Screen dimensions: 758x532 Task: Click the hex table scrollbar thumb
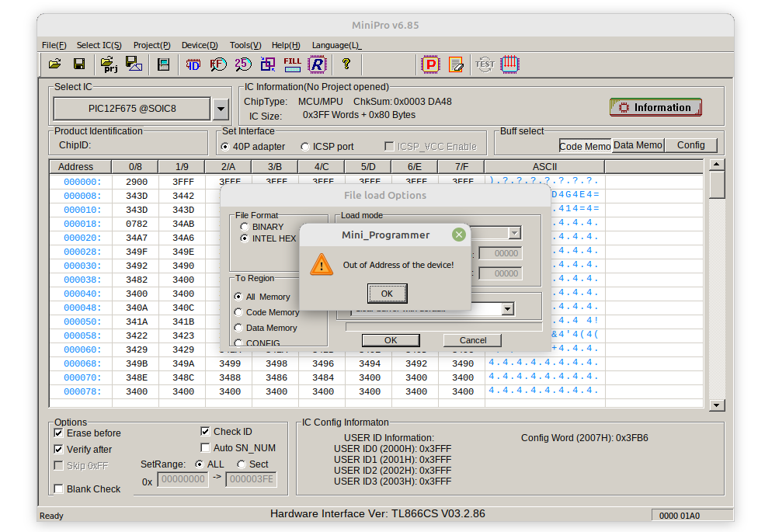click(716, 185)
